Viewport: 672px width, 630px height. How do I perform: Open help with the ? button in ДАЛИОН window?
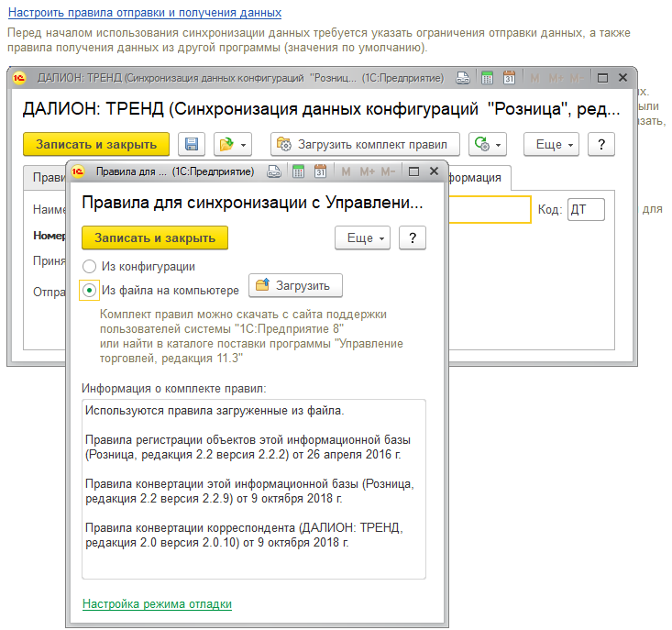point(600,144)
